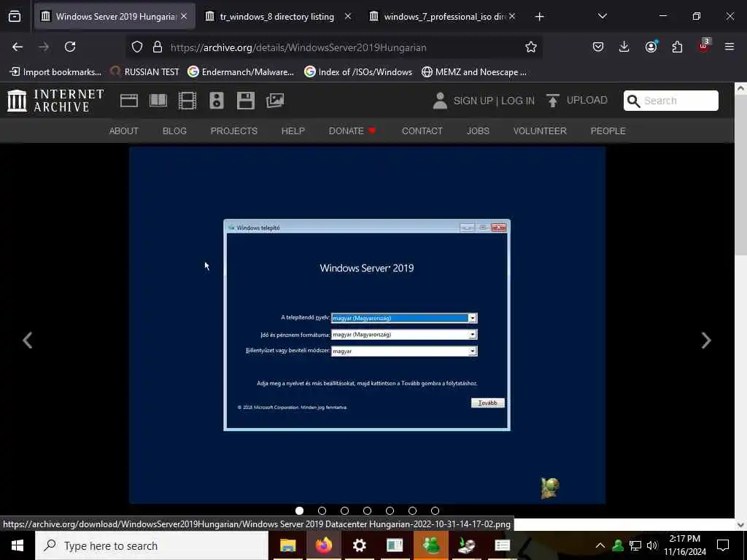Reload the page with the refresh icon
This screenshot has width=747, height=560.
pos(70,47)
